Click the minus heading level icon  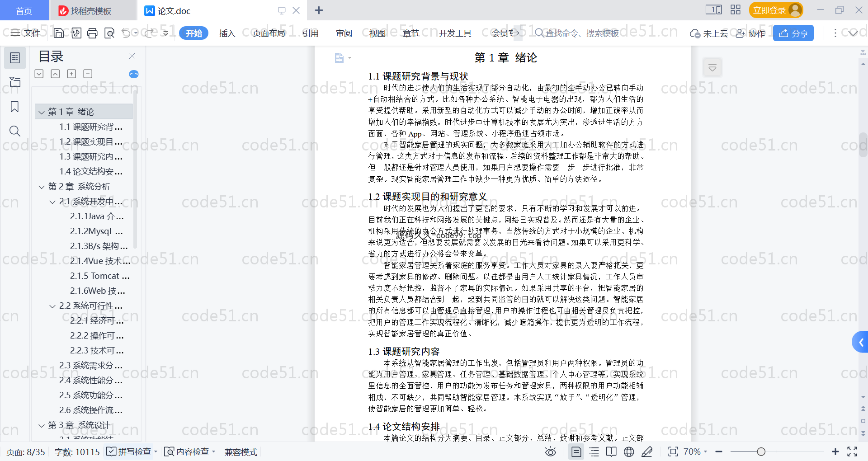(88, 74)
